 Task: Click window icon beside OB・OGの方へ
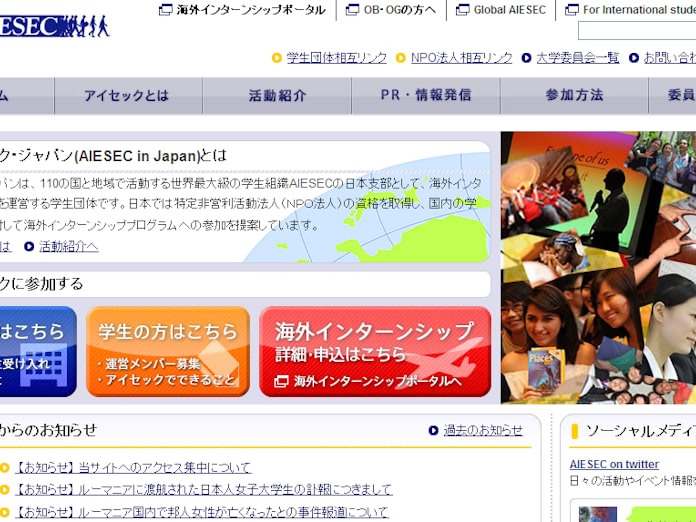point(352,10)
